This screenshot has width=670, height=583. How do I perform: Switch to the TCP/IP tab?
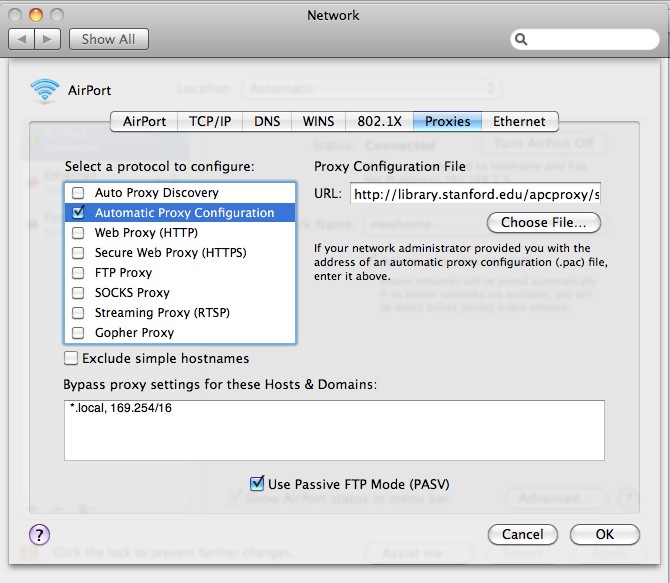pyautogui.click(x=210, y=121)
